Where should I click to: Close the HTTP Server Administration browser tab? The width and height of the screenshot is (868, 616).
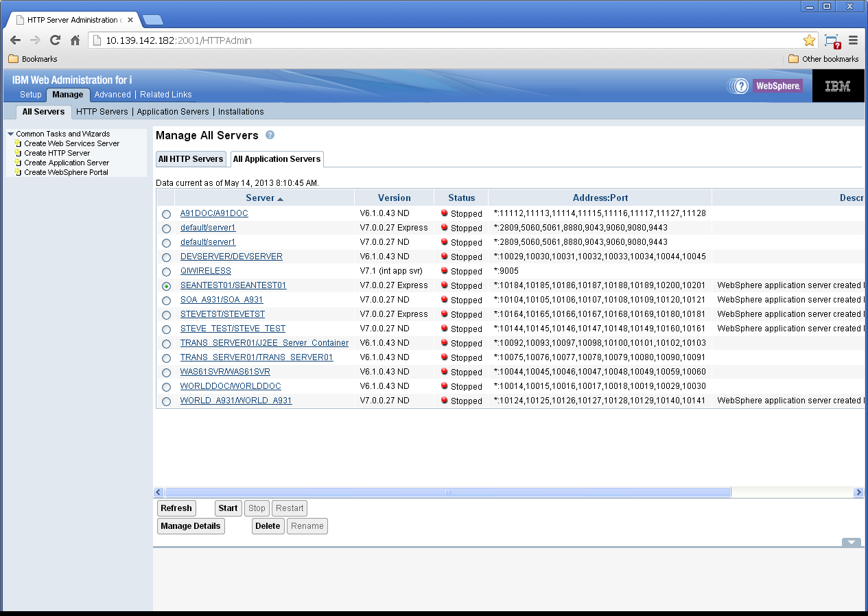[x=130, y=20]
